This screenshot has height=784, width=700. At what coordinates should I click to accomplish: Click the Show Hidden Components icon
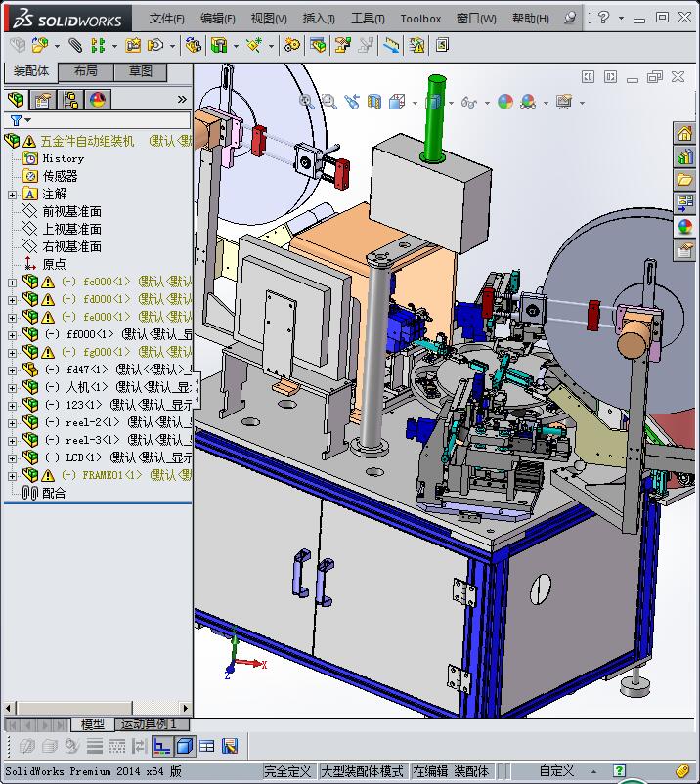pos(194,46)
